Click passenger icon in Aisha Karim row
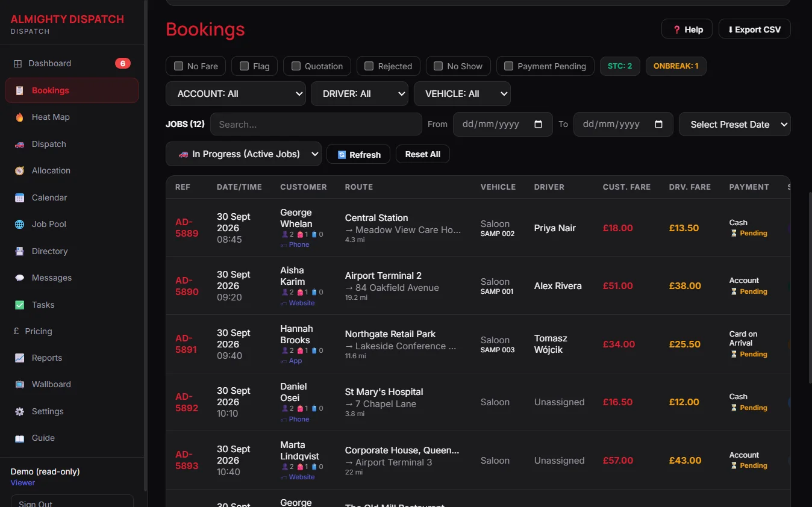This screenshot has width=812, height=507. click(285, 292)
